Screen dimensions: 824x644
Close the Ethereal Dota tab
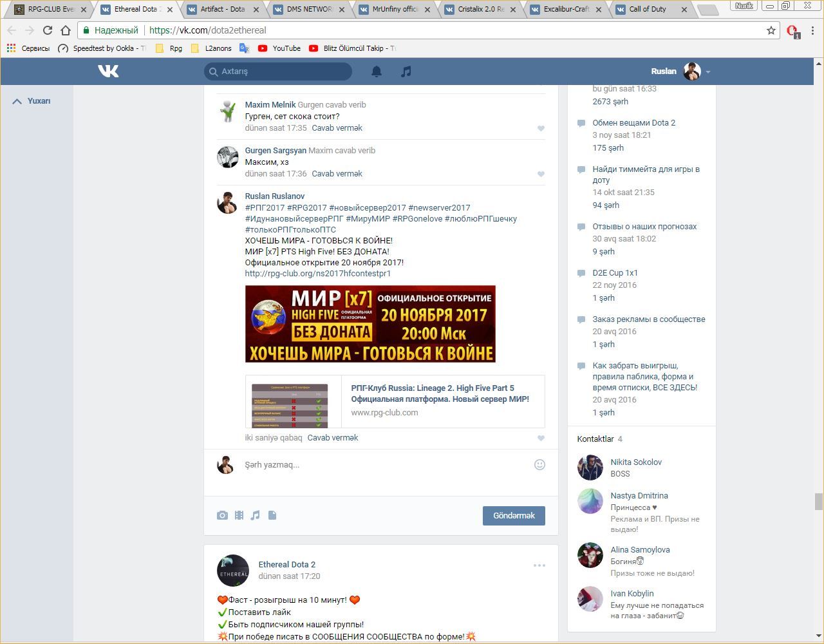(x=169, y=10)
